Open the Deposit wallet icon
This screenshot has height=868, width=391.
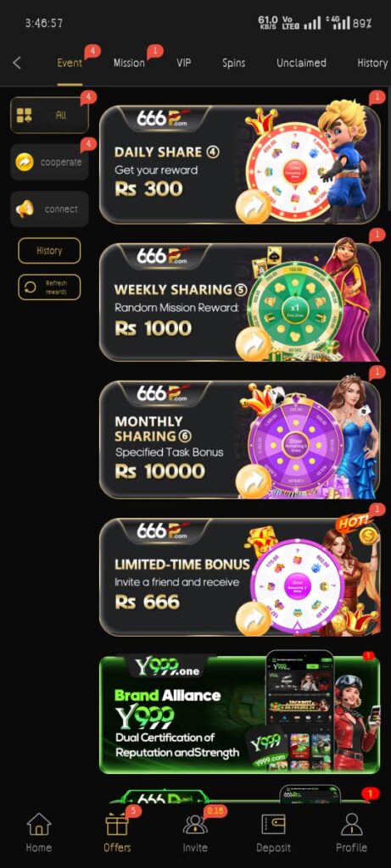click(274, 824)
